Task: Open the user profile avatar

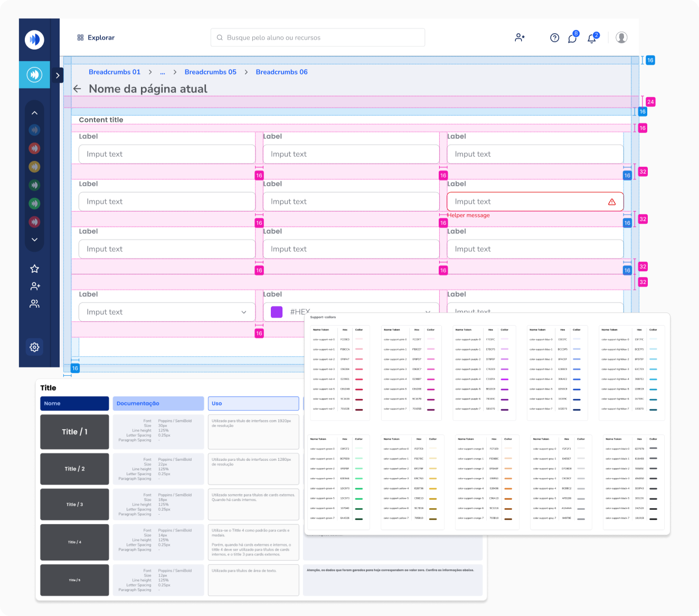Action: coord(621,37)
